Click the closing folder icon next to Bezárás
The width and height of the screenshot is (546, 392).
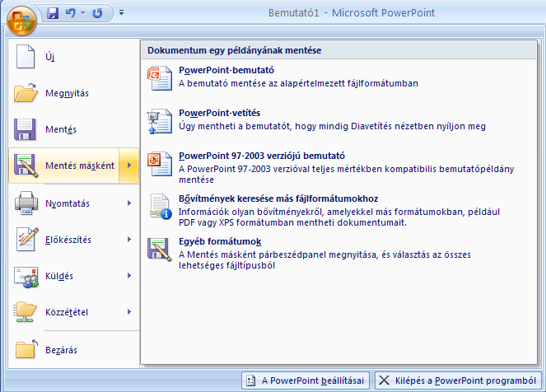tap(26, 349)
